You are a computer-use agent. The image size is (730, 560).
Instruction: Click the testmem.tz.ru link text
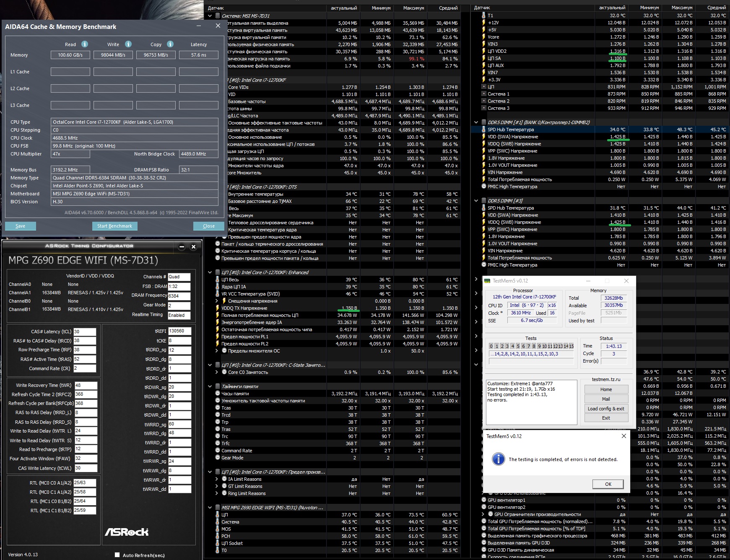point(606,379)
